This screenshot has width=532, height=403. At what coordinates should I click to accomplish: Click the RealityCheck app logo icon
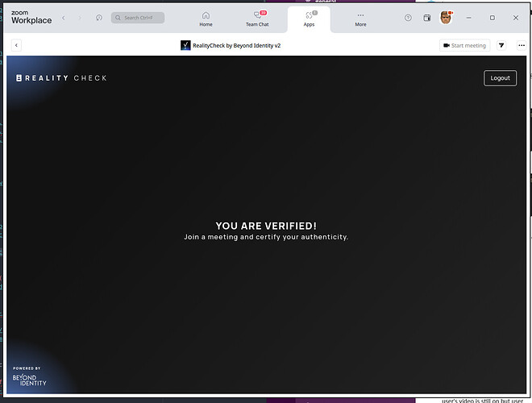[185, 45]
